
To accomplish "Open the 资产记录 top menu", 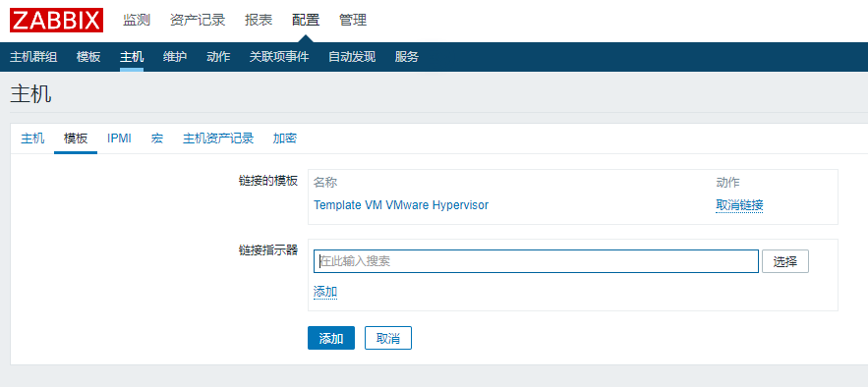I will click(198, 21).
